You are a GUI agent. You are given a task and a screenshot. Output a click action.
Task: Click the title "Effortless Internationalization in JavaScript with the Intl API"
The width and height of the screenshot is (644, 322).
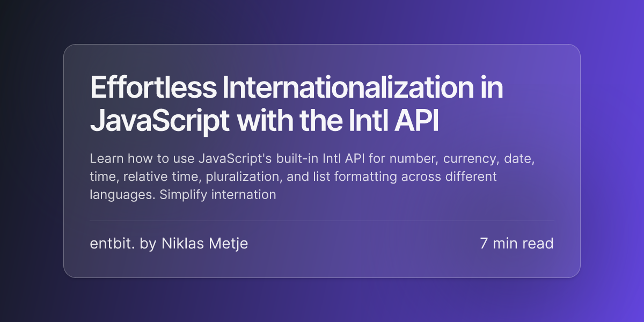[x=297, y=105]
